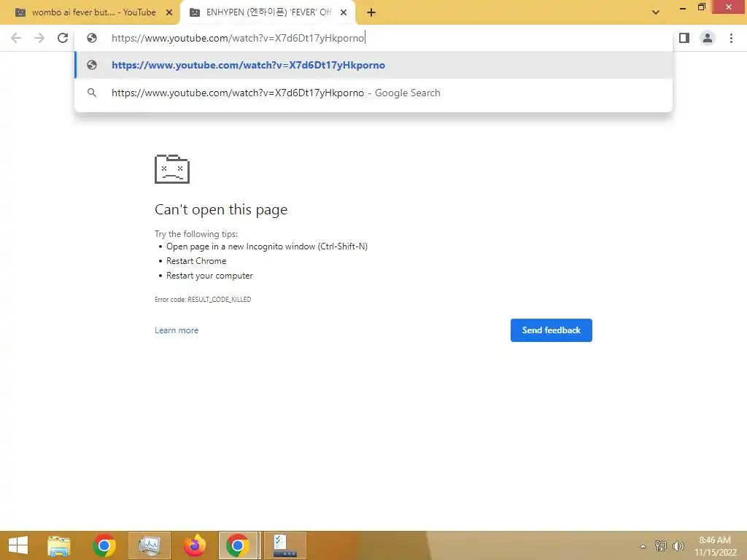Click the Send feedback button
Viewport: 747px width, 560px height.
point(551,330)
